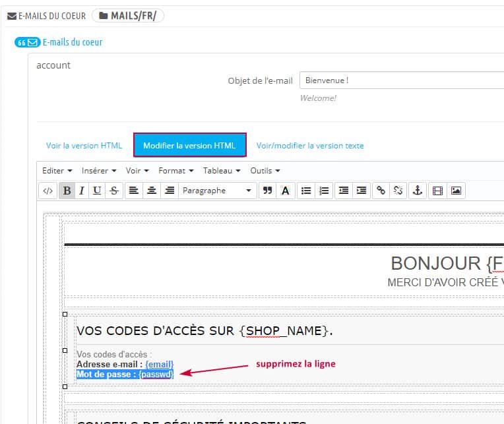Insert a blockquote
This screenshot has height=424, width=504.
point(267,191)
